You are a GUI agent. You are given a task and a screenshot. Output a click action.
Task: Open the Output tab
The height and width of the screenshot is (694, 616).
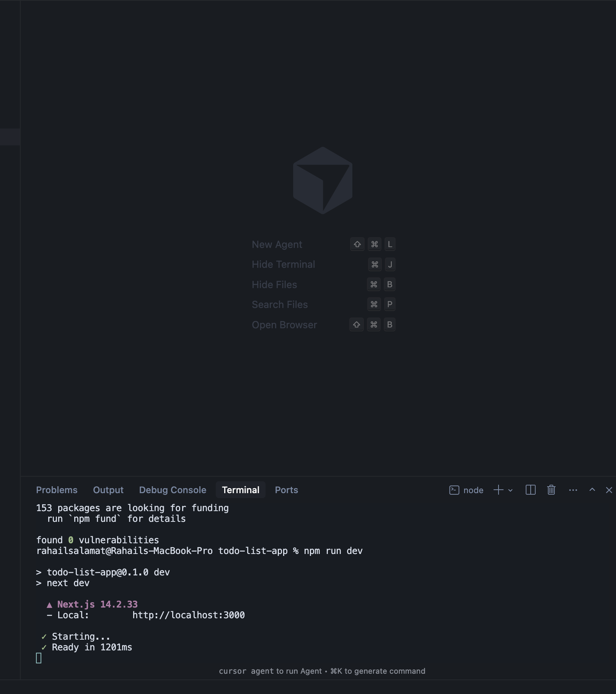click(108, 490)
